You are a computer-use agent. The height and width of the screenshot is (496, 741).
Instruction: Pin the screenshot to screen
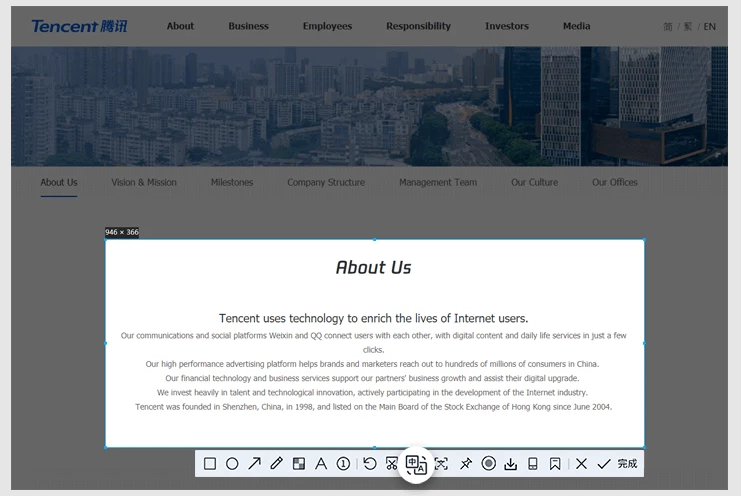point(466,464)
